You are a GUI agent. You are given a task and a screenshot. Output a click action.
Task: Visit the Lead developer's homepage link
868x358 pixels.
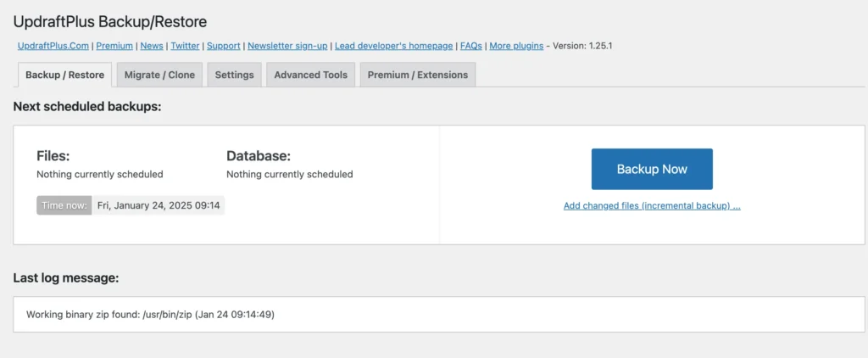click(x=393, y=46)
